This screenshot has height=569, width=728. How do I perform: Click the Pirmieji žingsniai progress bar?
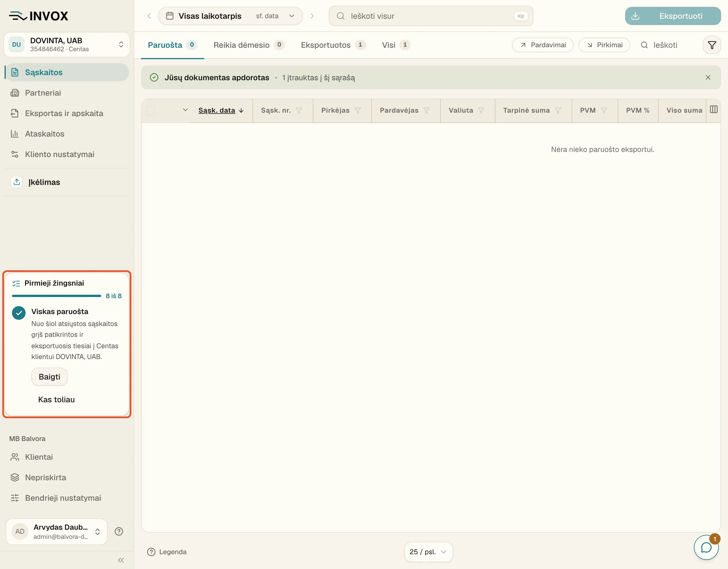pos(56,296)
